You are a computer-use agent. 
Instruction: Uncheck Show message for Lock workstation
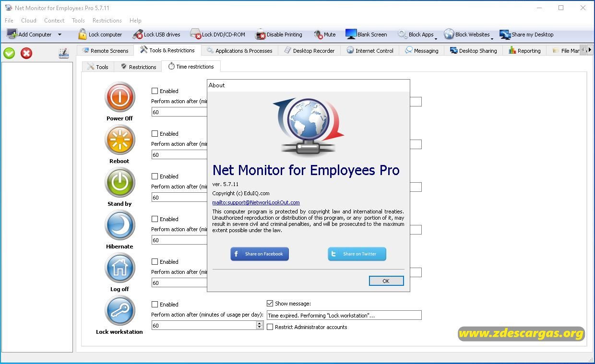(270, 303)
